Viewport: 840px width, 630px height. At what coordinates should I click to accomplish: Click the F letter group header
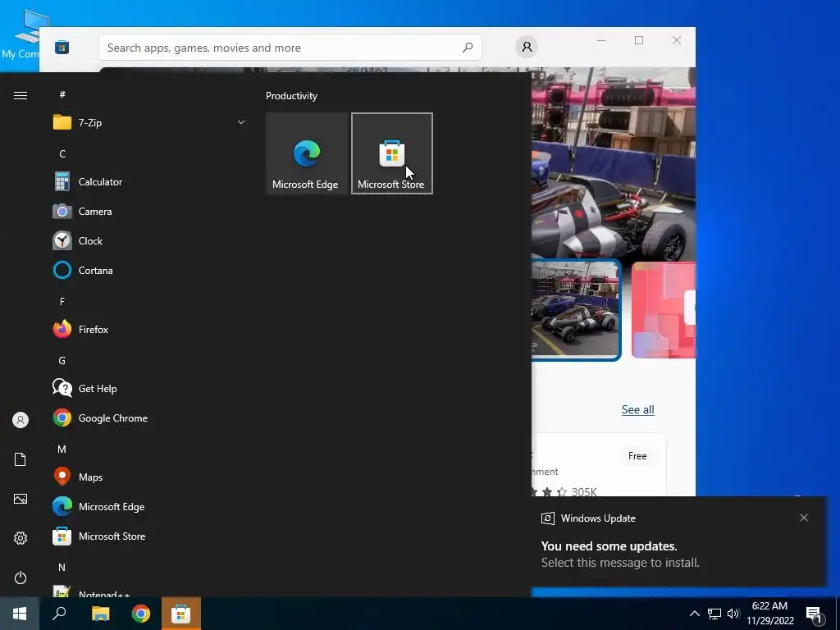click(62, 301)
